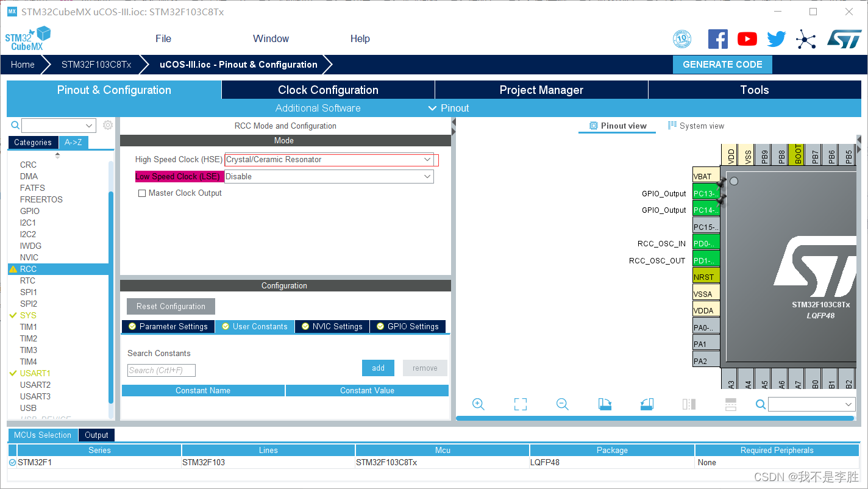Open the NVIC Settings tab
This screenshot has height=489, width=868.
click(x=332, y=327)
